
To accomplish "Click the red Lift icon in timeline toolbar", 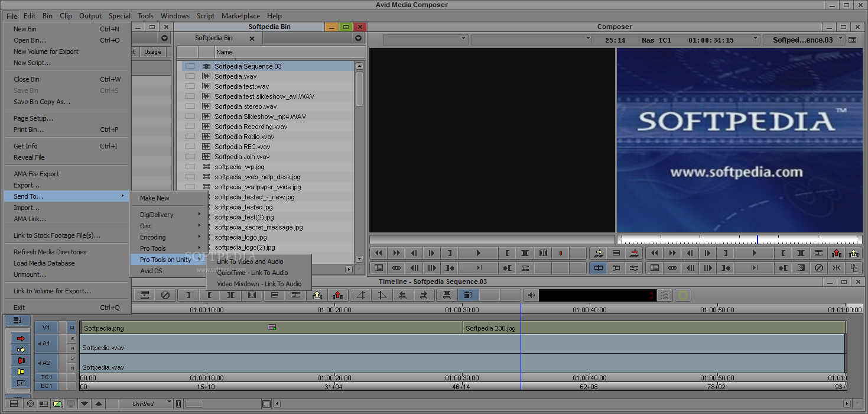I will click(337, 295).
